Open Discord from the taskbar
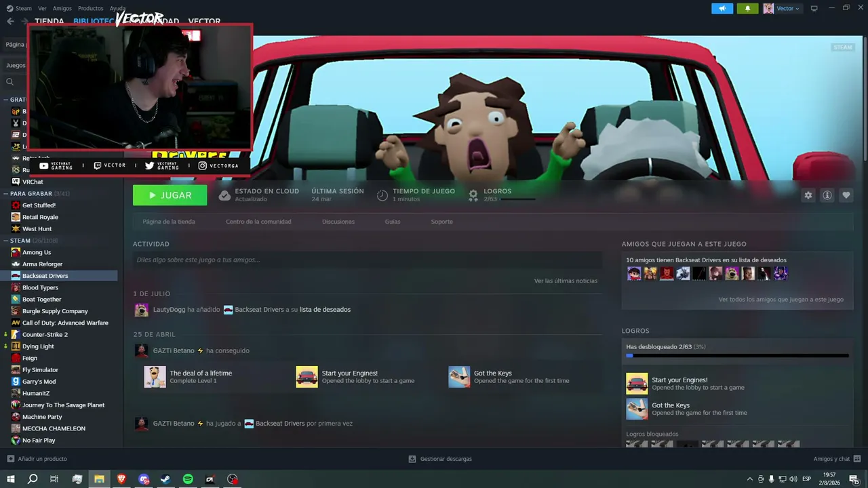The image size is (868, 488). 144,479
